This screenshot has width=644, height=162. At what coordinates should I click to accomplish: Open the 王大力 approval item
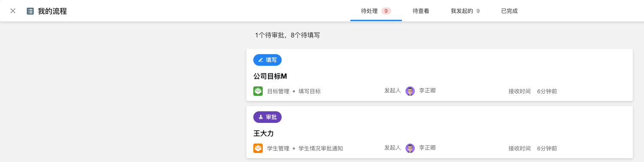coord(440,132)
